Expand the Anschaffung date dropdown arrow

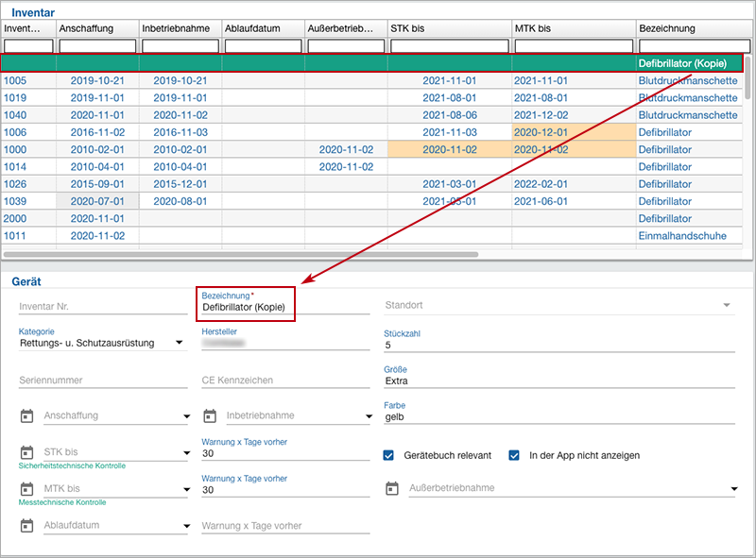click(x=186, y=416)
